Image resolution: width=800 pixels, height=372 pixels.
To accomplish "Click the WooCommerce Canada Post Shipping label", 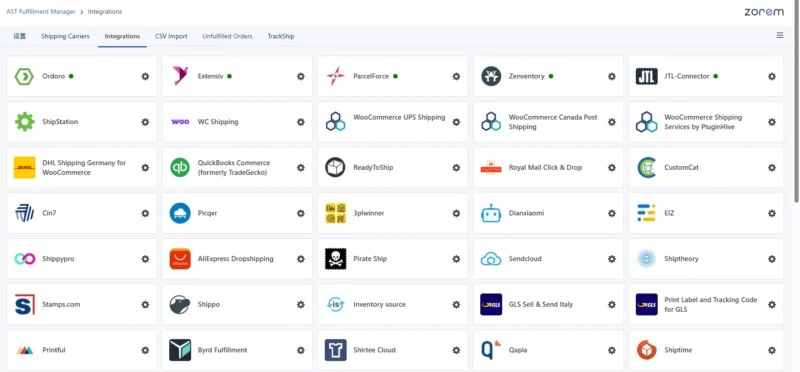I will point(553,122).
